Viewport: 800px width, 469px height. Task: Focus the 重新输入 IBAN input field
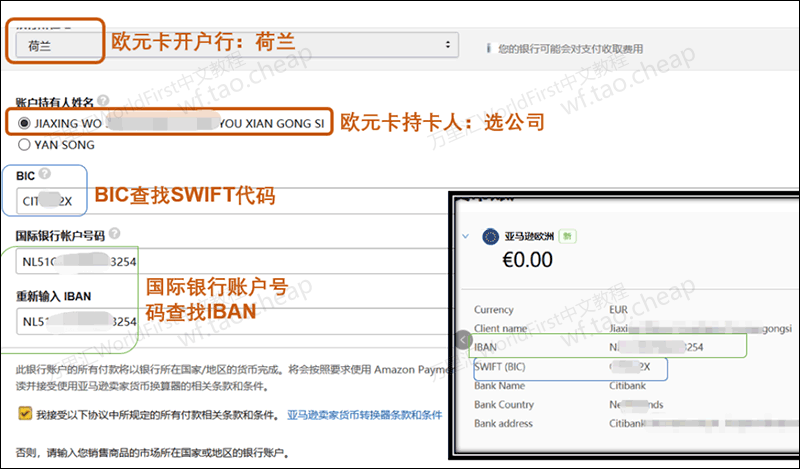coord(232,322)
